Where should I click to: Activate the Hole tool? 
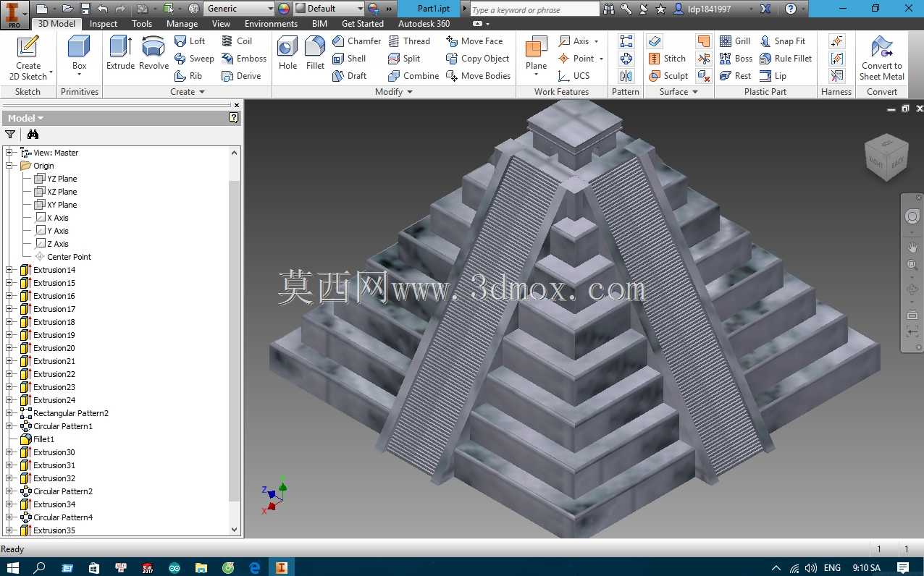pos(287,53)
